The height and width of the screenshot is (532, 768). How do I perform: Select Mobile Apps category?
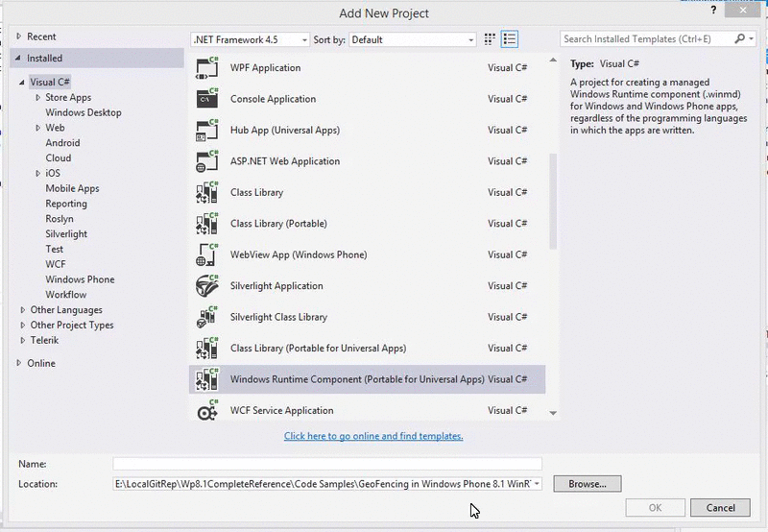coord(72,188)
